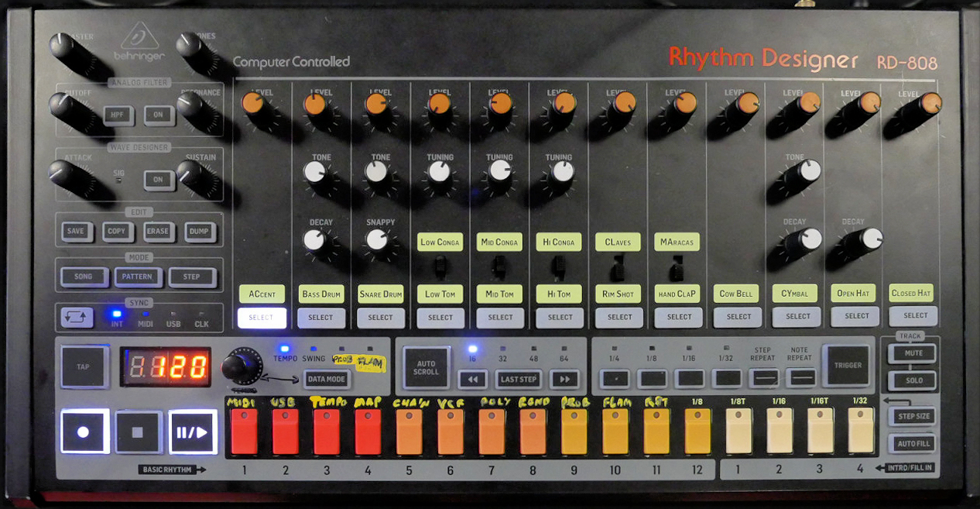Hit the large TAP tempo button
This screenshot has width=980, height=509.
(x=84, y=366)
